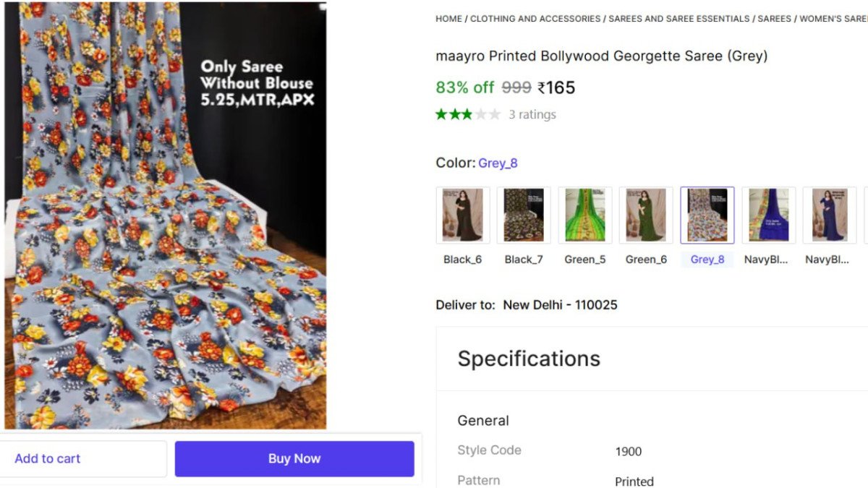Select the second NavyBl... model thumbnail
The image size is (868, 488).
[x=829, y=215]
